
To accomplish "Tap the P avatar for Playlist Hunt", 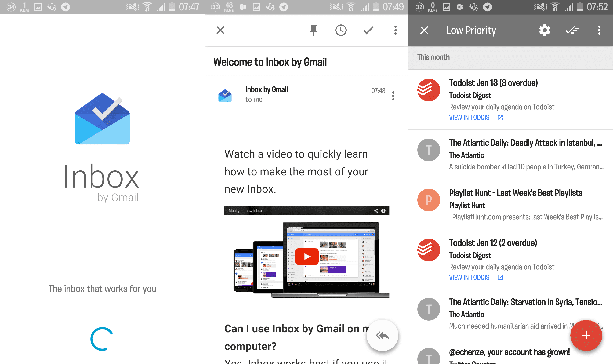I will click(429, 200).
